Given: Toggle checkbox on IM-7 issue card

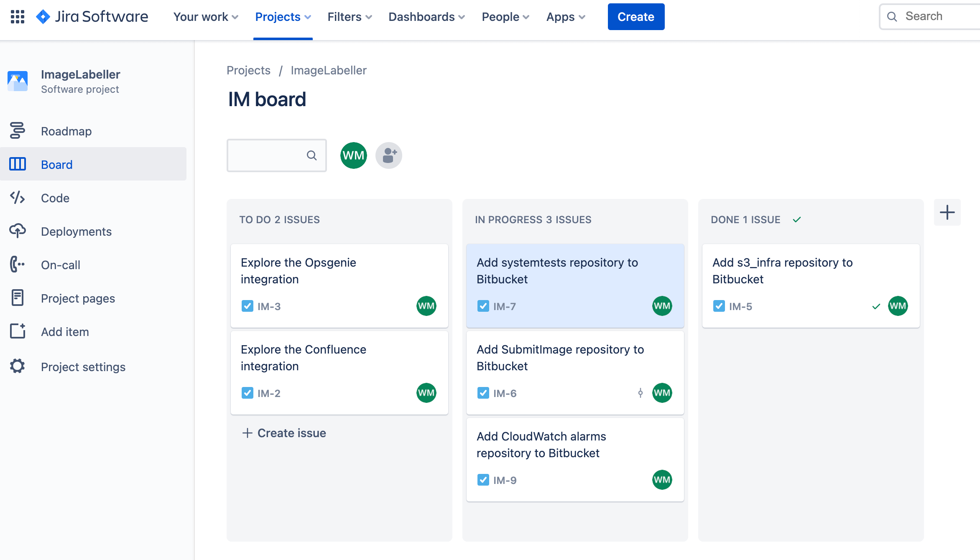Looking at the screenshot, I should click(483, 305).
